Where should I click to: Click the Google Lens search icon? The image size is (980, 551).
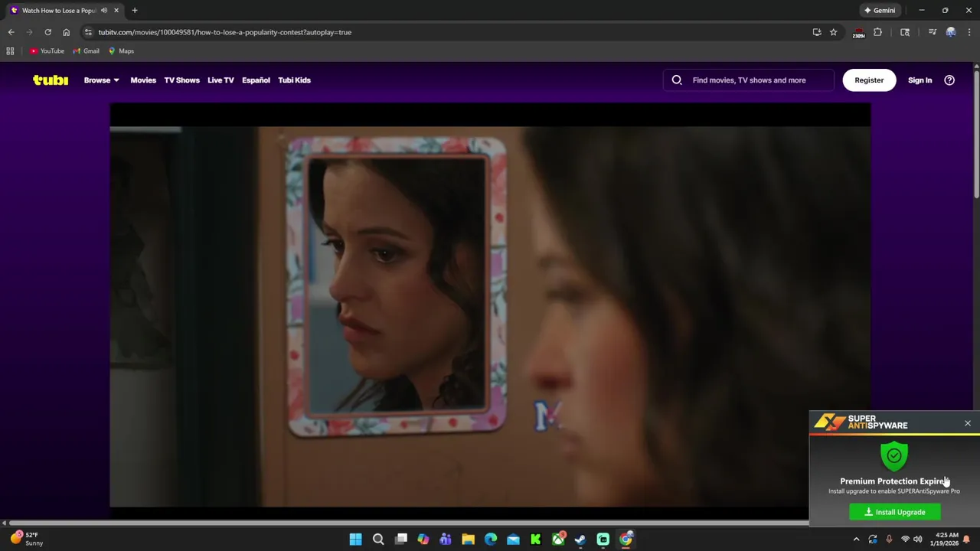click(x=905, y=32)
